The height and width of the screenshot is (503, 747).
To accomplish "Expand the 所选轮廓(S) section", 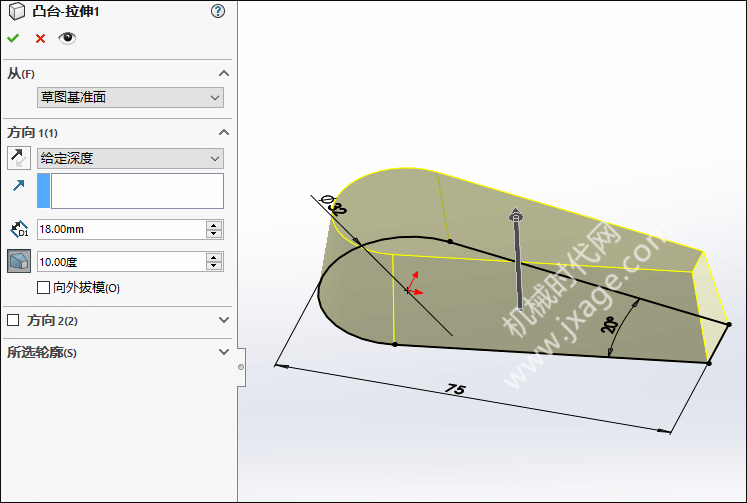I will tap(224, 352).
